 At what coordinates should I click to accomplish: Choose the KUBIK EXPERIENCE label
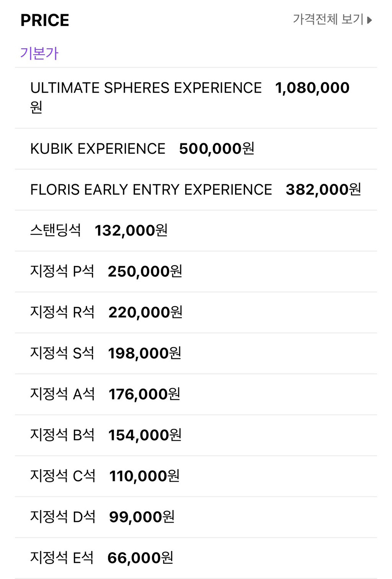tap(98, 149)
